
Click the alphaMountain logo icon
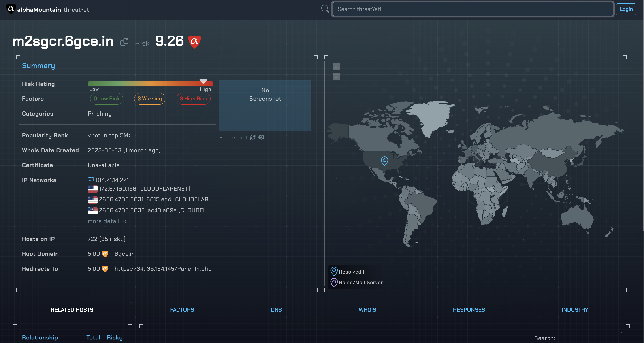11,9
